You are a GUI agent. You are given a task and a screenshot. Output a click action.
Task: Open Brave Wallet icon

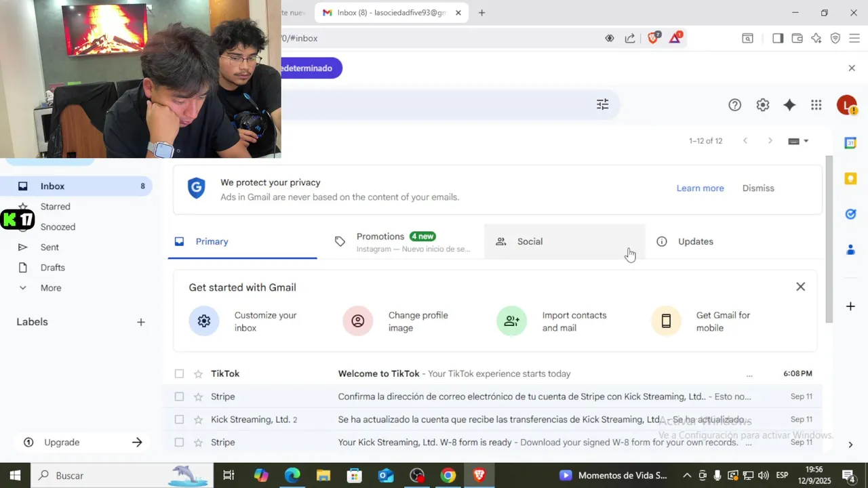pyautogui.click(x=797, y=39)
